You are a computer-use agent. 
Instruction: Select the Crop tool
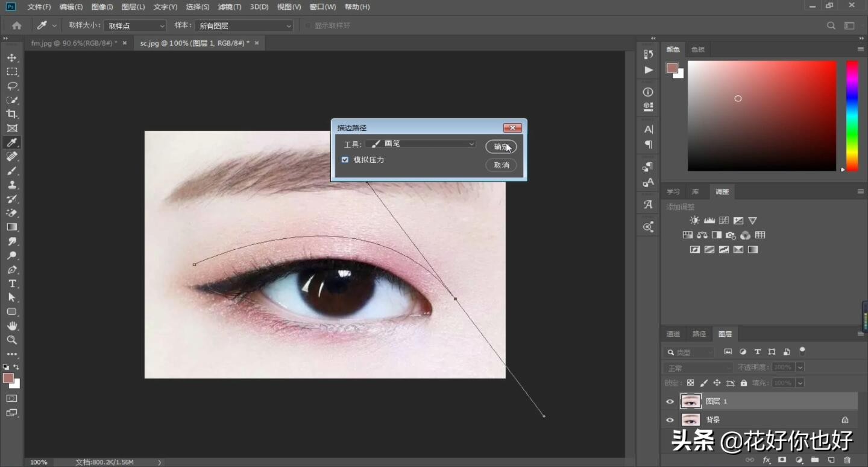tap(11, 114)
